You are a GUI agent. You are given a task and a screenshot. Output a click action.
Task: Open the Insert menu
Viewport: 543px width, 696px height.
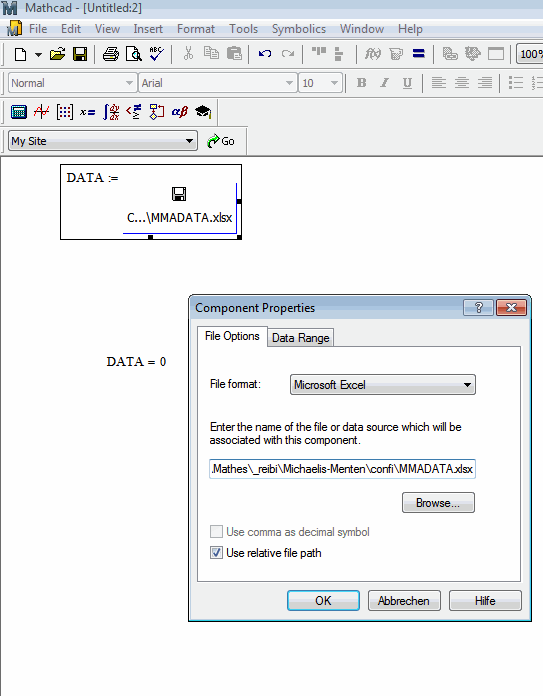click(x=148, y=29)
